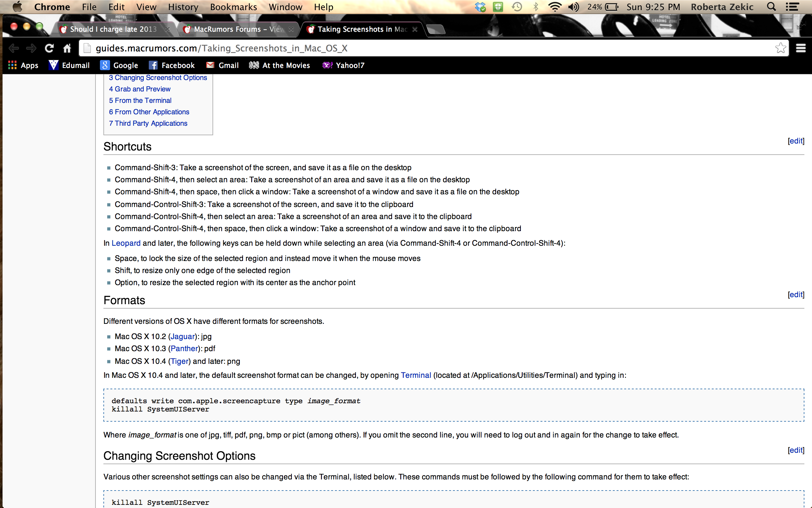Open the volume control icon
This screenshot has width=812, height=508.
[x=573, y=7]
